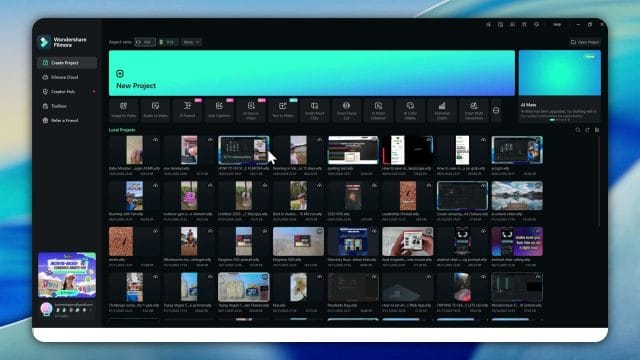Open the AI Idea to Video tool
640x360 pixels.
[x=251, y=110]
